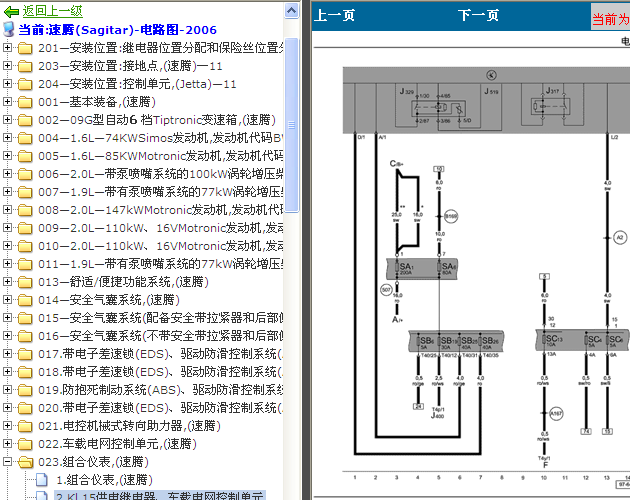Click the J317 relay label in diagram
The width and height of the screenshot is (630, 500).
tap(552, 90)
